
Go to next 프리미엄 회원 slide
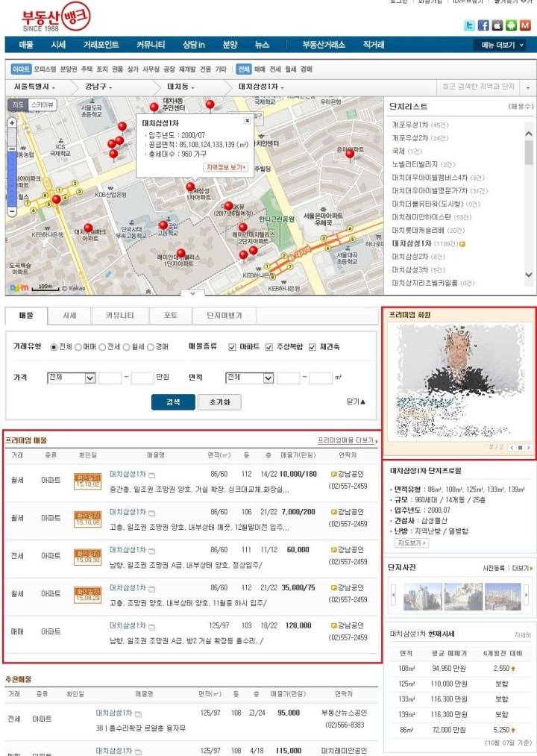point(528,448)
